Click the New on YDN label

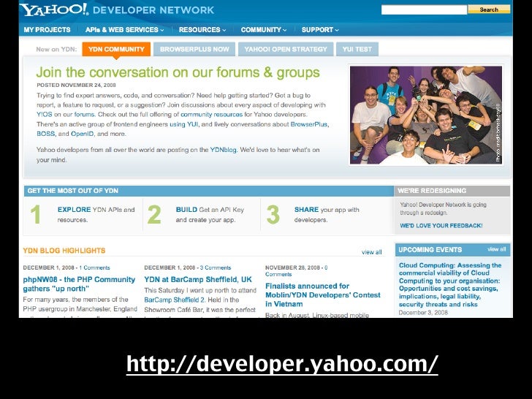(56, 50)
